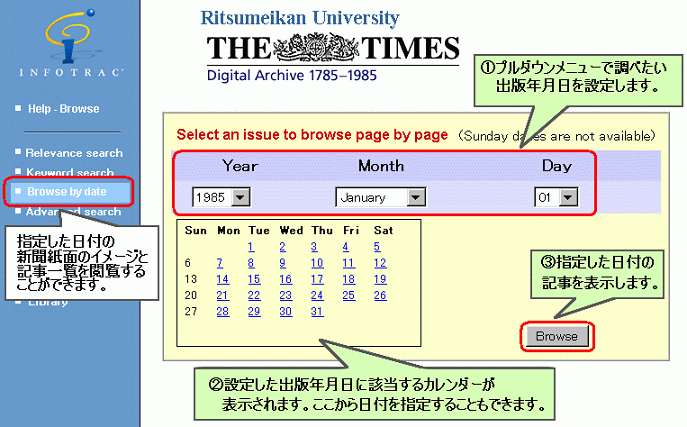Select calendar date 7
687x427 pixels.
(220, 263)
